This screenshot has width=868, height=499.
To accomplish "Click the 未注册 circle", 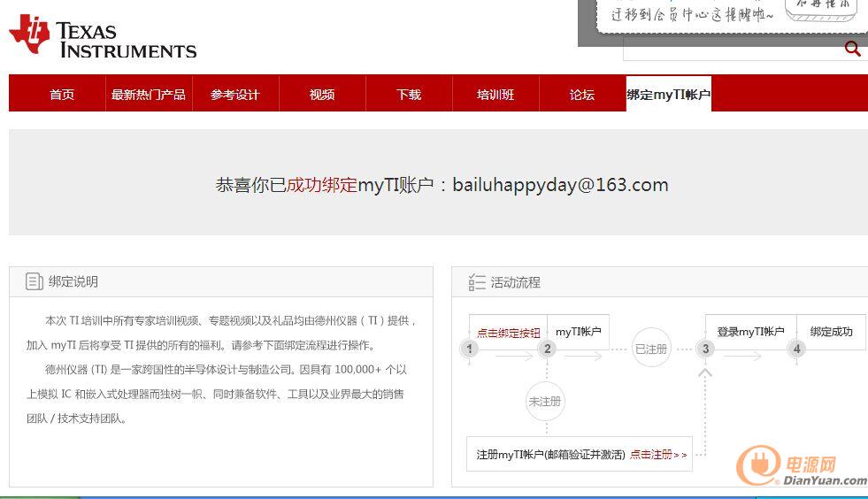I will [545, 402].
